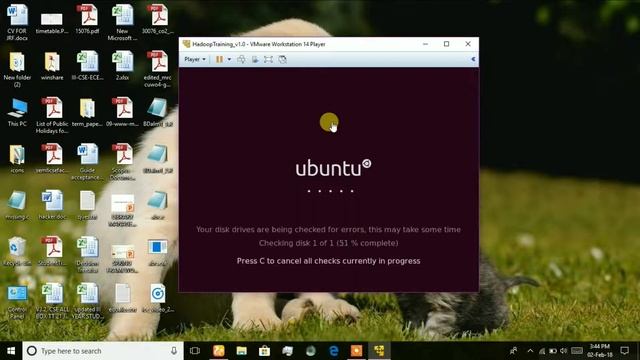Select the 'icons' folder on desktop
This screenshot has height=360, width=640.
tap(17, 159)
